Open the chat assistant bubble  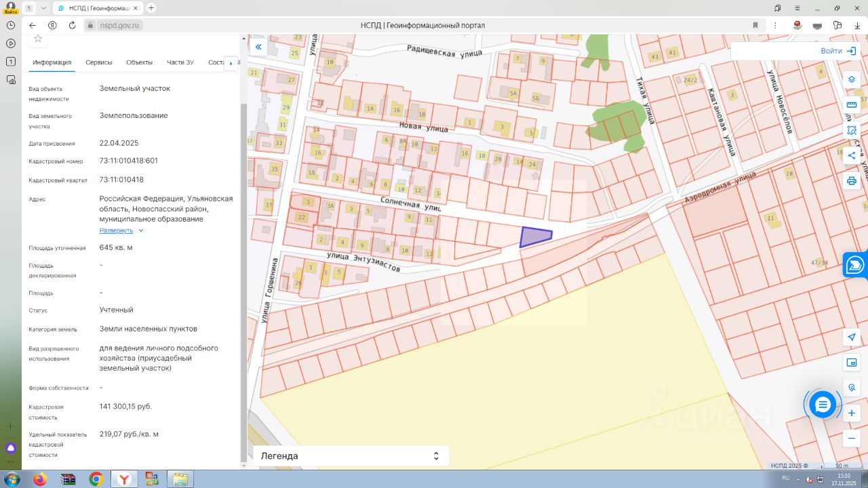coord(823,405)
